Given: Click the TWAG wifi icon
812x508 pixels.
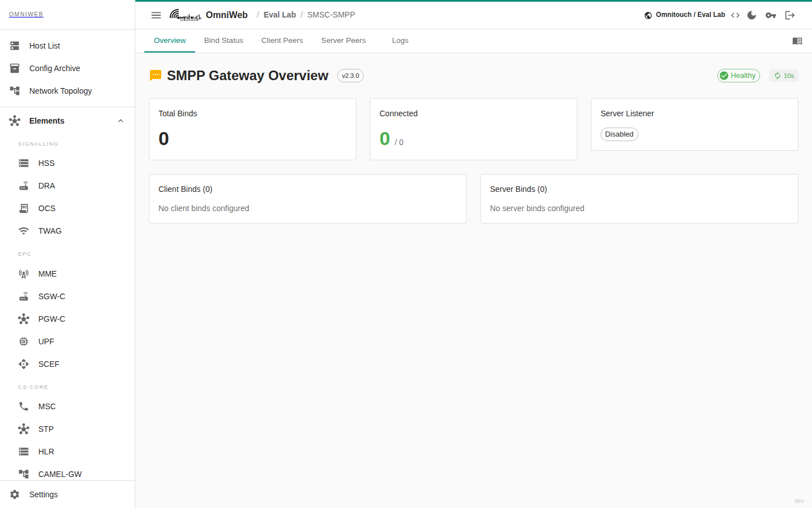Looking at the screenshot, I should click(x=24, y=231).
